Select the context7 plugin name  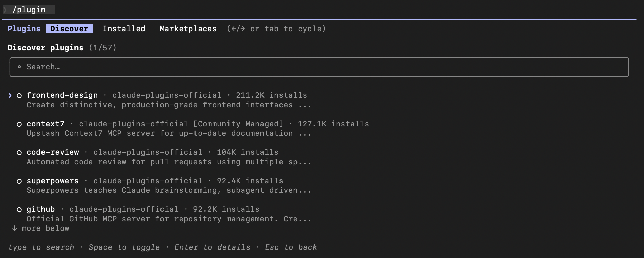tap(46, 124)
